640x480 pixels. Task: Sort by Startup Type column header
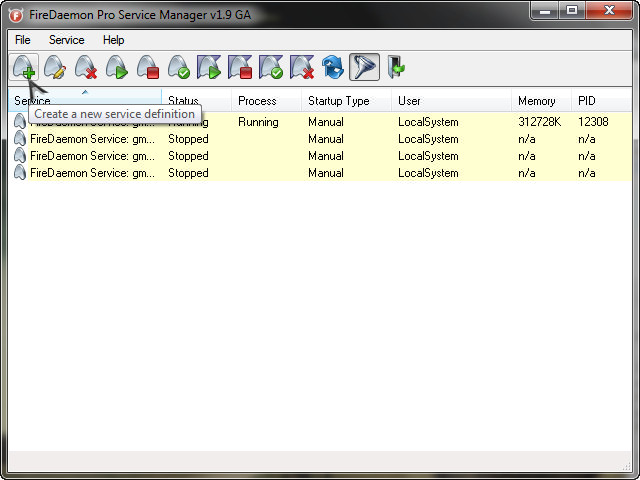click(338, 101)
